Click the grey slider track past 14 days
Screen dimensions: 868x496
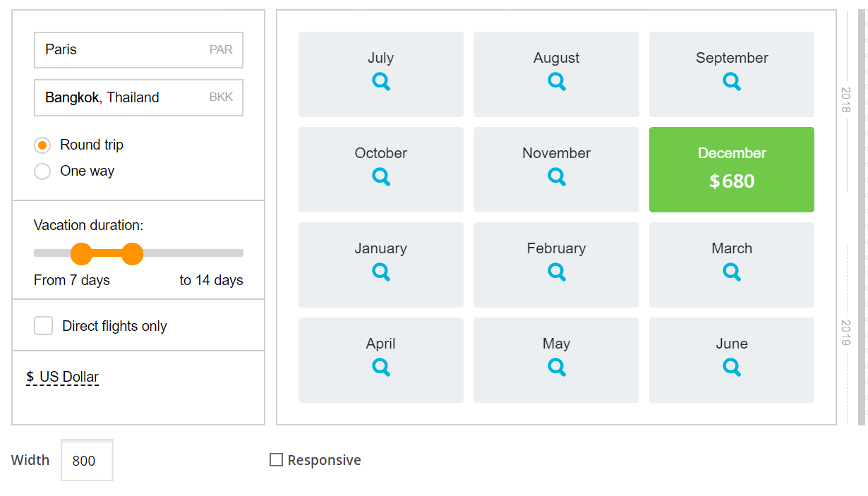pyautogui.click(x=193, y=253)
